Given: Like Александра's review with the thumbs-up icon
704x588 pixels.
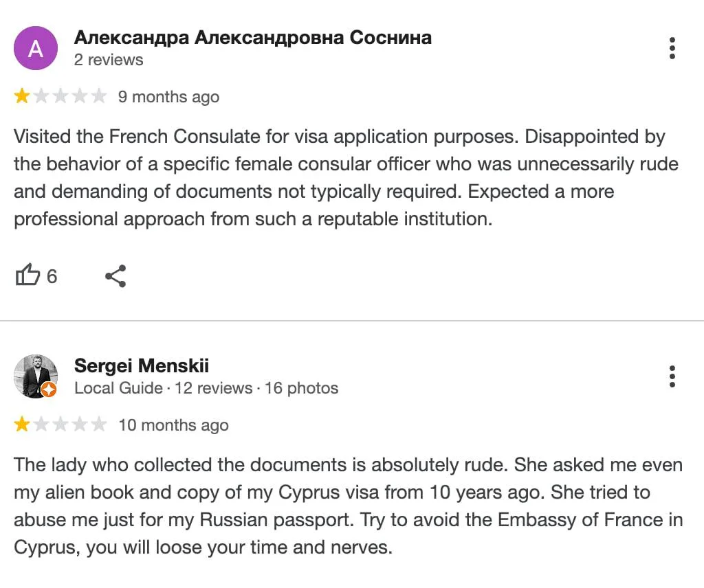Looking at the screenshot, I should (27, 276).
